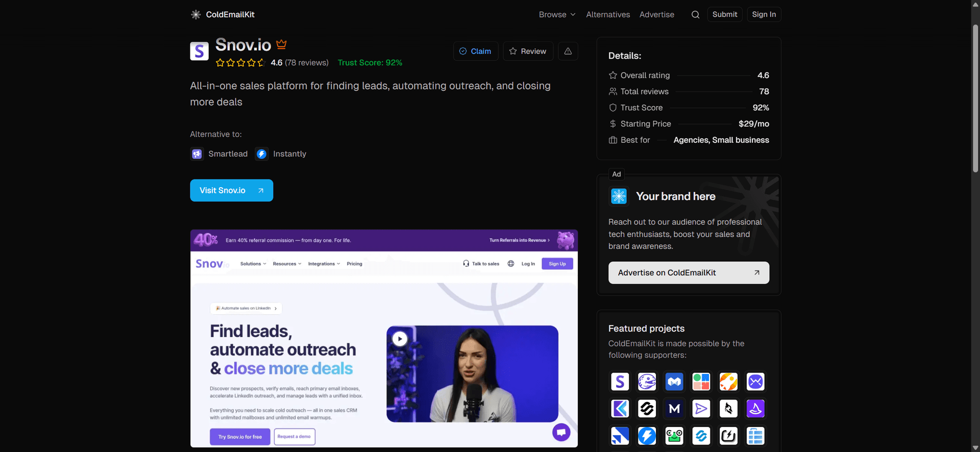Click Advertise on ColdEmailKit button
This screenshot has width=980, height=452.
688,273
